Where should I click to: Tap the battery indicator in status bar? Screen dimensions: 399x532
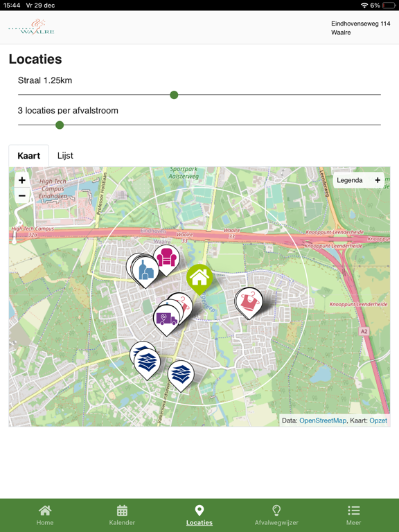389,5
